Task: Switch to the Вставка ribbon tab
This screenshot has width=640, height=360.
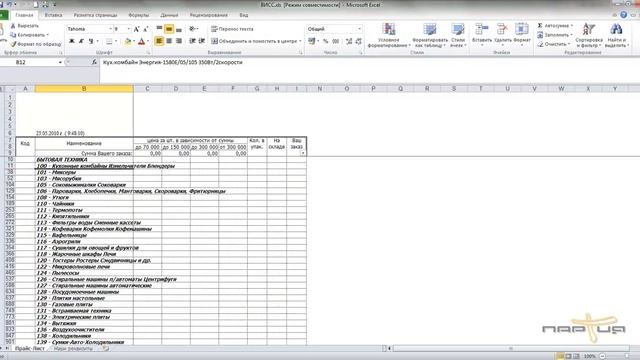Action: [53, 15]
